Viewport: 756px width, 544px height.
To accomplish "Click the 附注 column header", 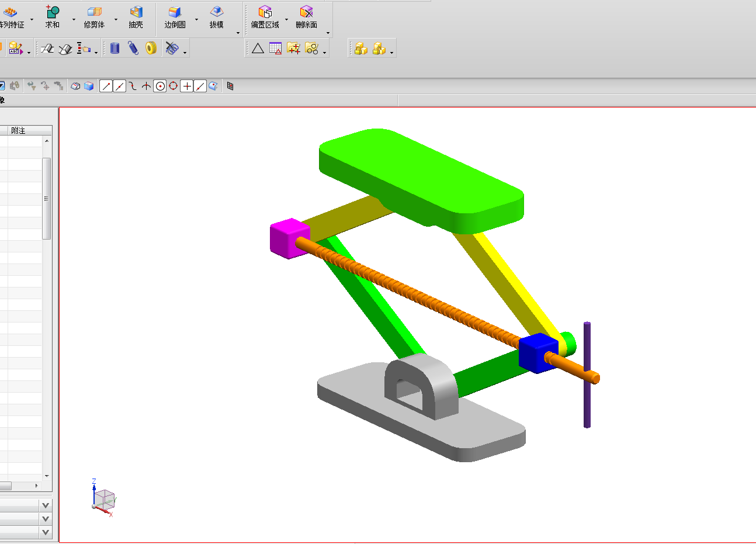I will point(19,130).
